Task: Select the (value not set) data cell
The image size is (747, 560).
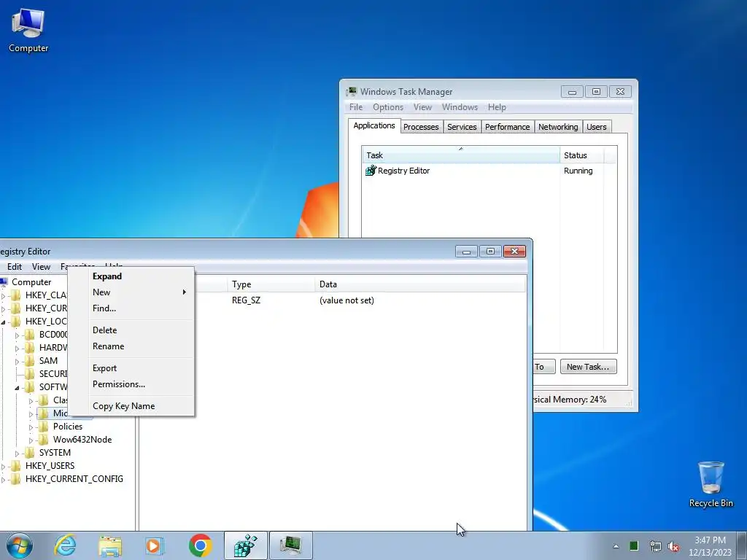Action: pos(347,300)
